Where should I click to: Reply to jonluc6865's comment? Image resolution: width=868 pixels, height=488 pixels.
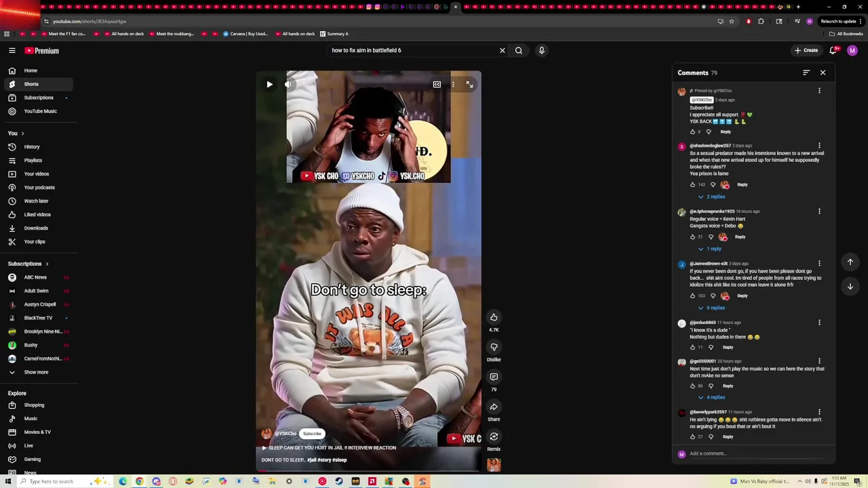(728, 347)
